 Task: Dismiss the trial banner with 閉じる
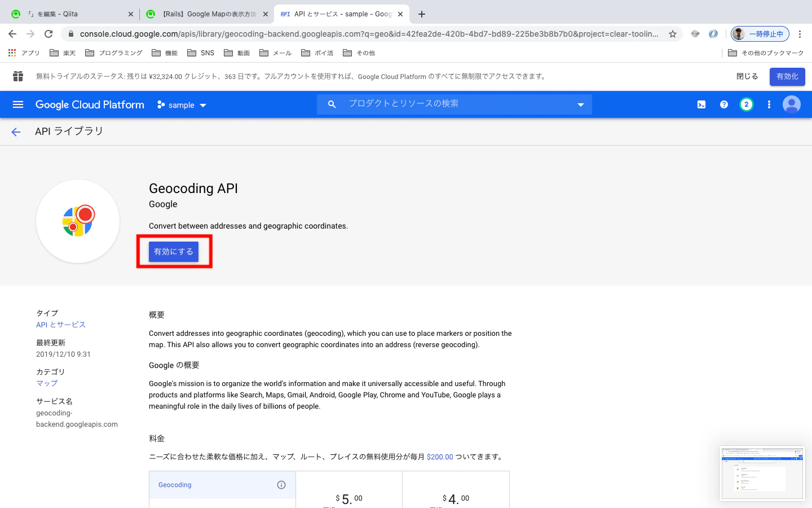pos(747,77)
